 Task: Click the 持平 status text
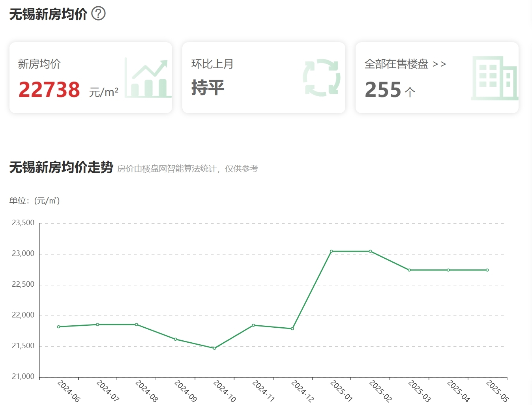click(208, 88)
